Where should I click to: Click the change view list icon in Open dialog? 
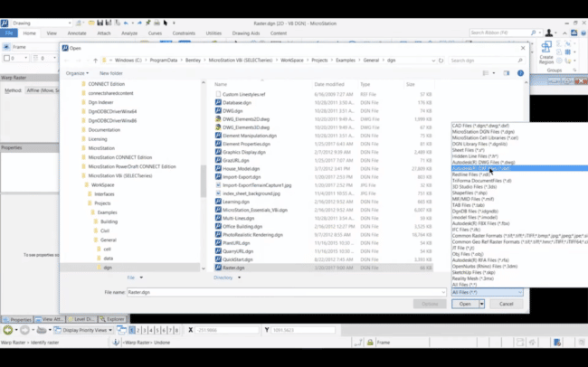(x=486, y=73)
